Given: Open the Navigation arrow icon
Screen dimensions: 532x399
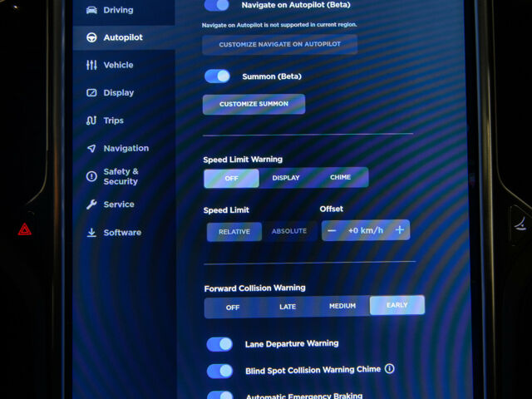Looking at the screenshot, I should point(91,148).
